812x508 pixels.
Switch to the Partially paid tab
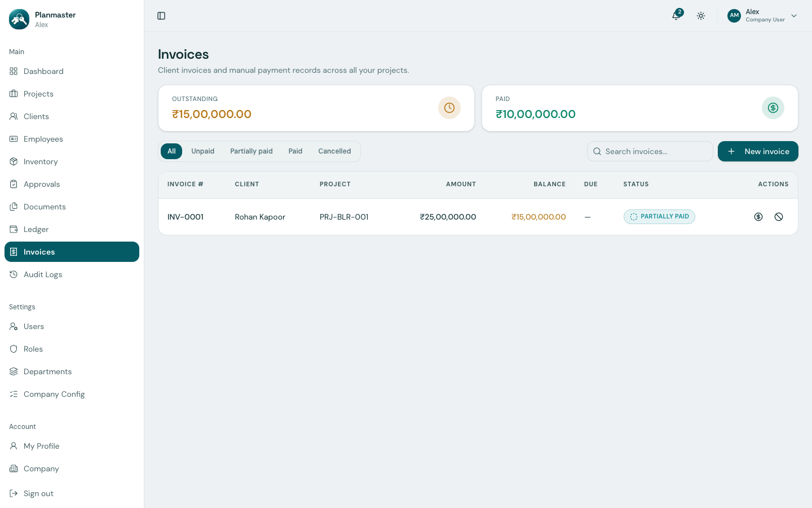[x=251, y=151]
